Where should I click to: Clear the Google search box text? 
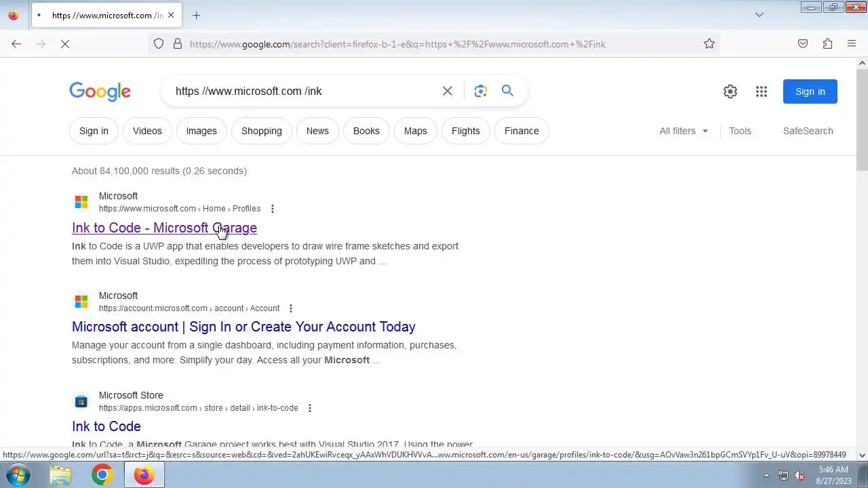(x=448, y=91)
